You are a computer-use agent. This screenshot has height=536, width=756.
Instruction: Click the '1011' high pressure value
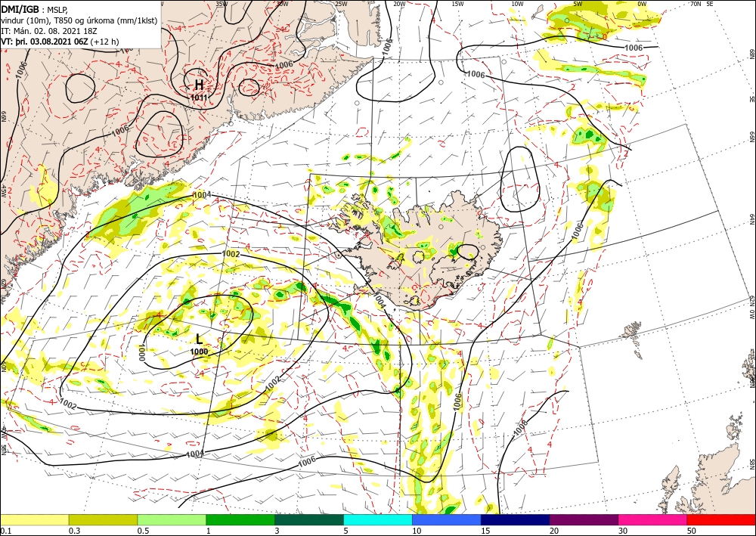199,98
